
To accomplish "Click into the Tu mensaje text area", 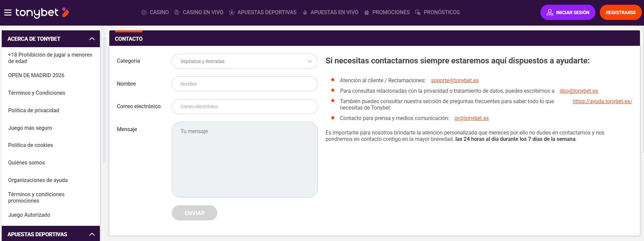I will coord(245,159).
